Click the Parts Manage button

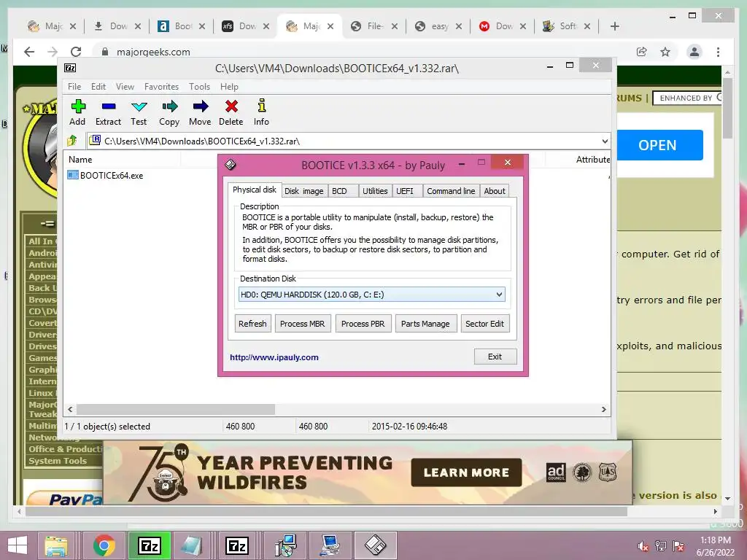(x=425, y=323)
